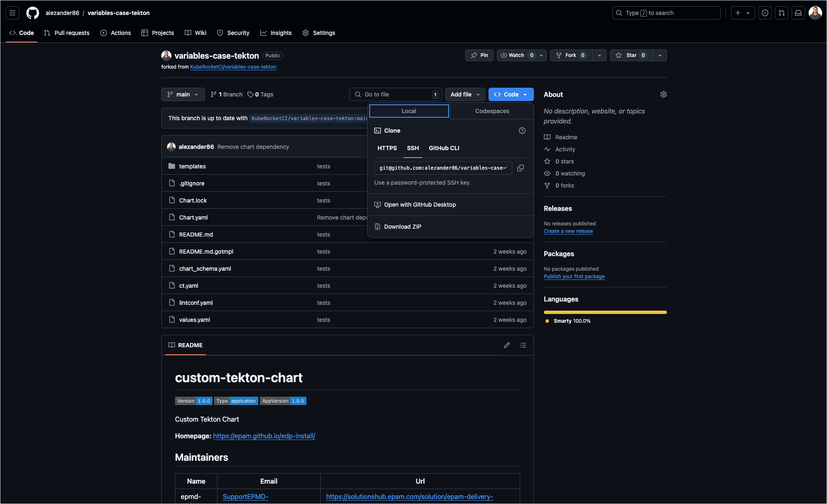
Task: Open pull requests icon in header
Action: click(x=782, y=13)
